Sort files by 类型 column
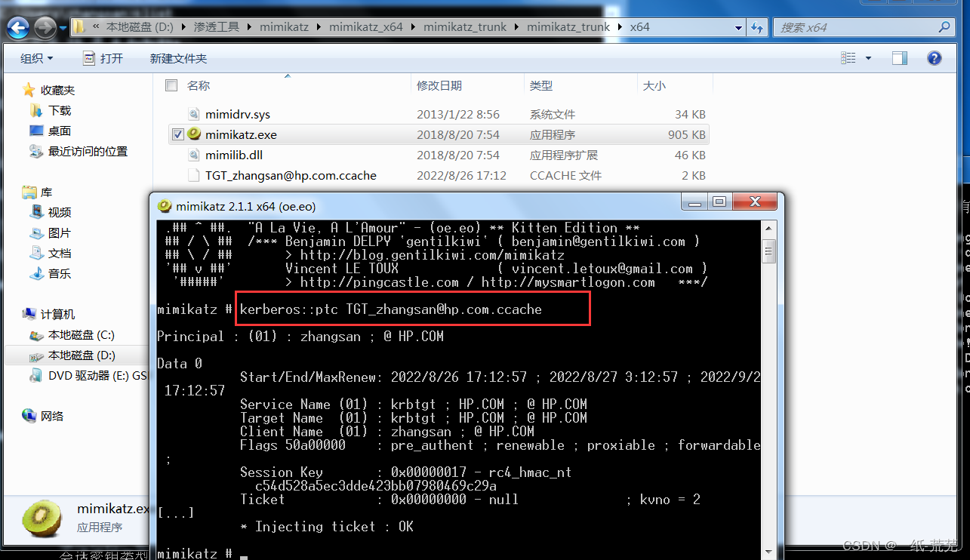 (541, 86)
